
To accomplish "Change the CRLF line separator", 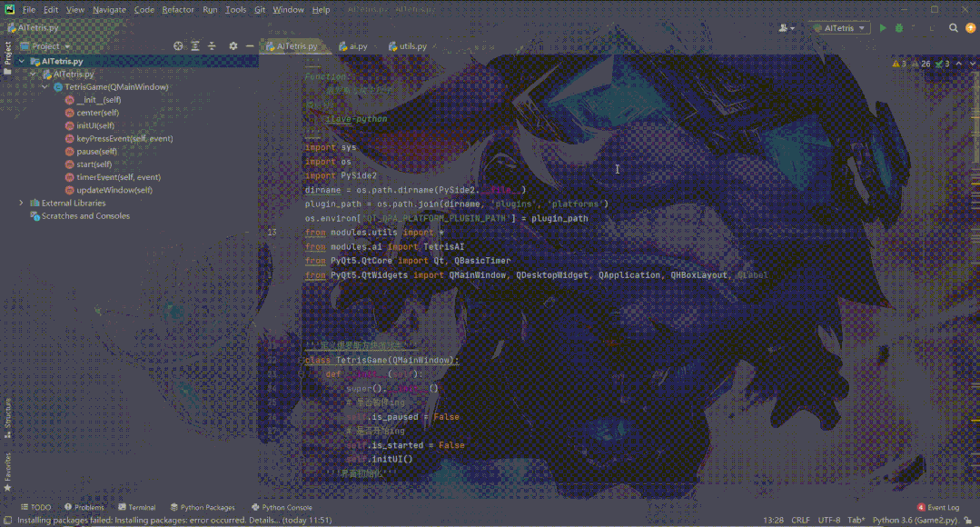I will tap(800, 520).
